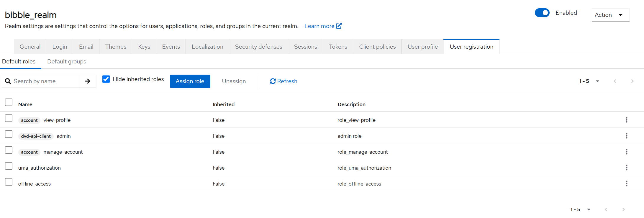
Task: Click the offline_access role name
Action: point(35,184)
